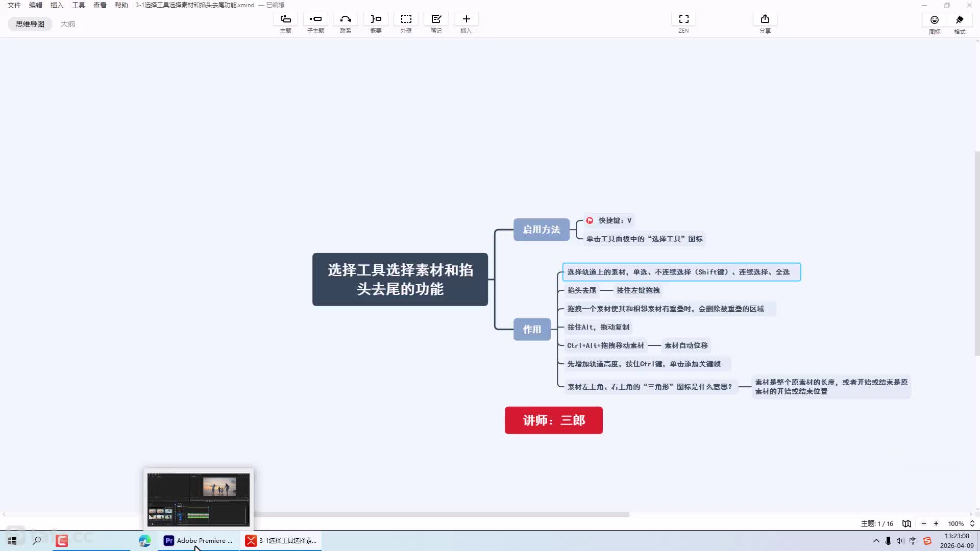Click the 分享 (Share) icon

point(765,19)
